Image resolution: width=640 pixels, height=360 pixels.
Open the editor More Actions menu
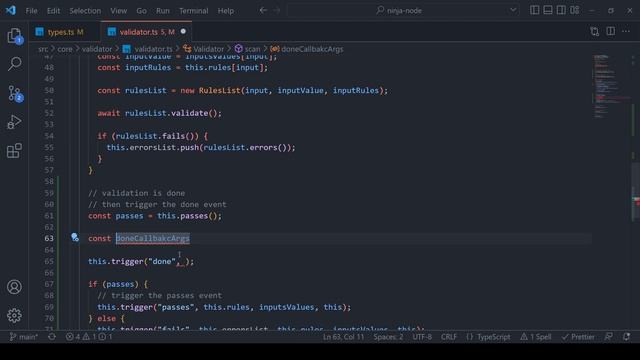tap(626, 31)
